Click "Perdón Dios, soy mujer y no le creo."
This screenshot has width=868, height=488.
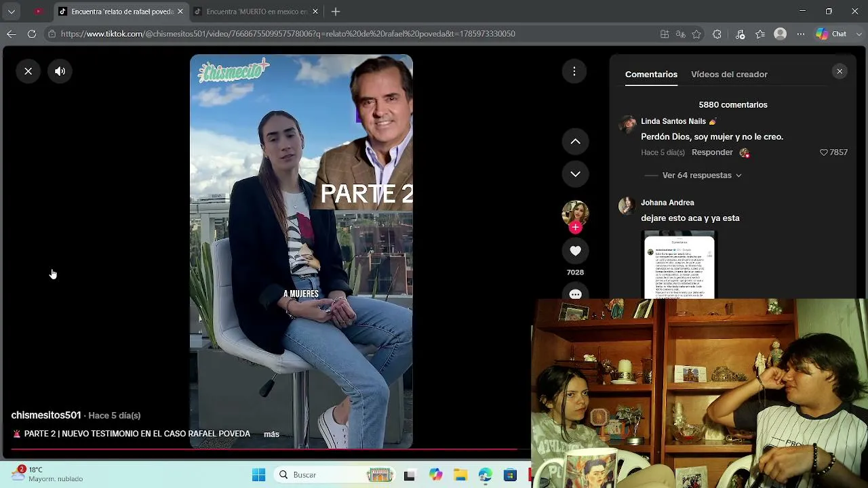(712, 137)
